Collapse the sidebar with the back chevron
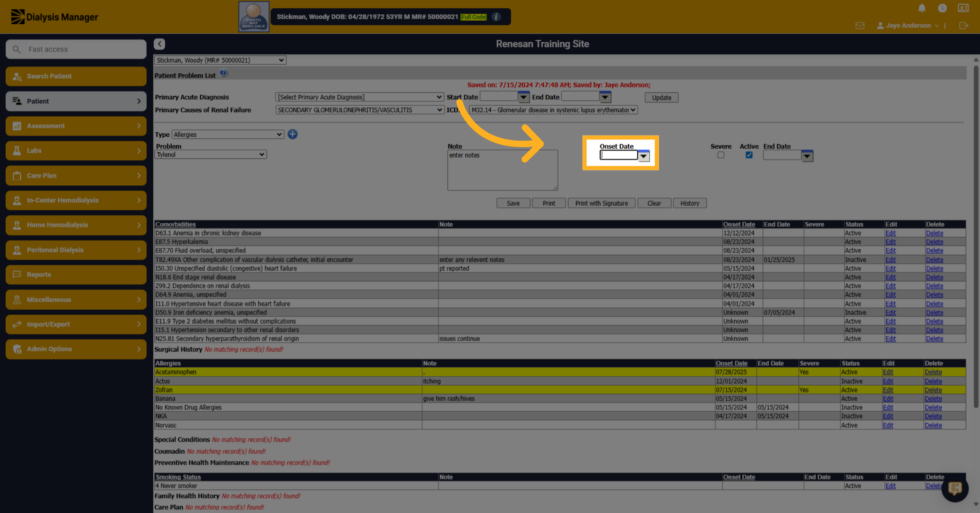 coord(159,44)
